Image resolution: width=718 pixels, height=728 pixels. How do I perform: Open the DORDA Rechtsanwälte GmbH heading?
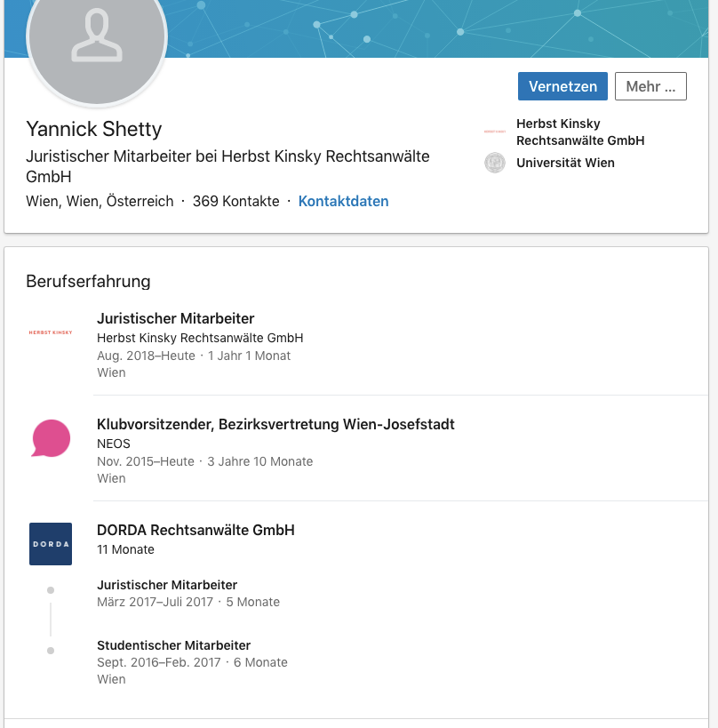195,530
